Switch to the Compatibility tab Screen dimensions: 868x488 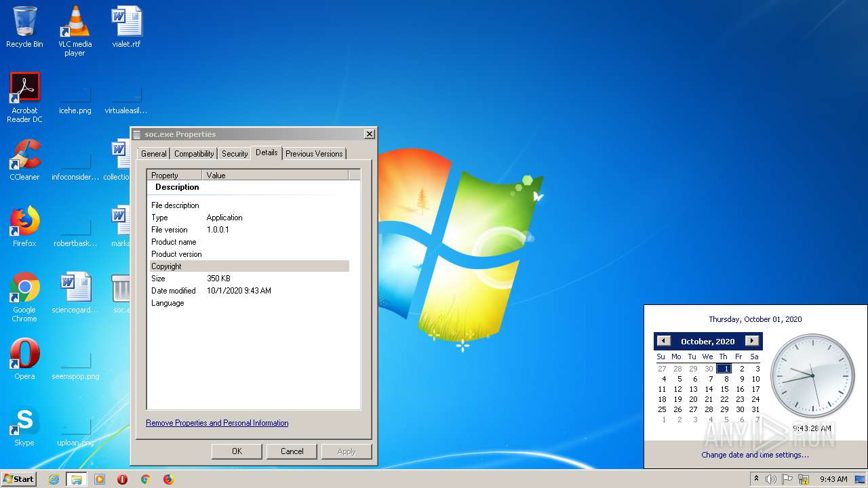point(194,154)
